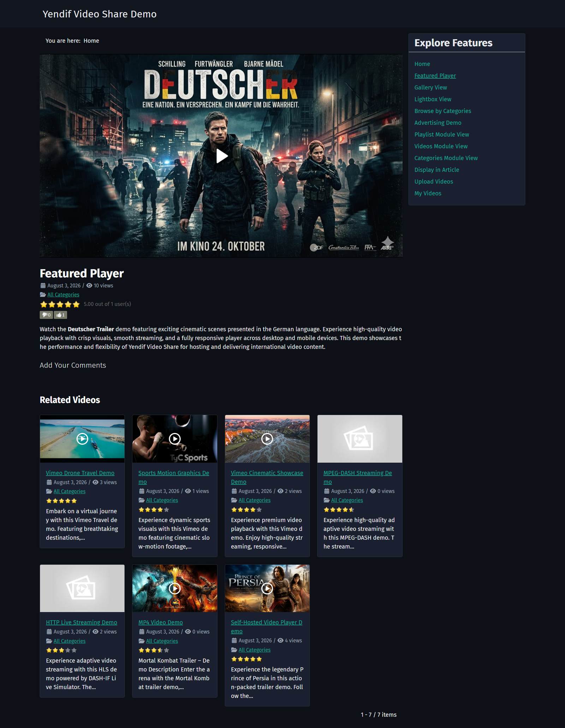Open My Videos page
This screenshot has width=565, height=728.
pyautogui.click(x=428, y=193)
